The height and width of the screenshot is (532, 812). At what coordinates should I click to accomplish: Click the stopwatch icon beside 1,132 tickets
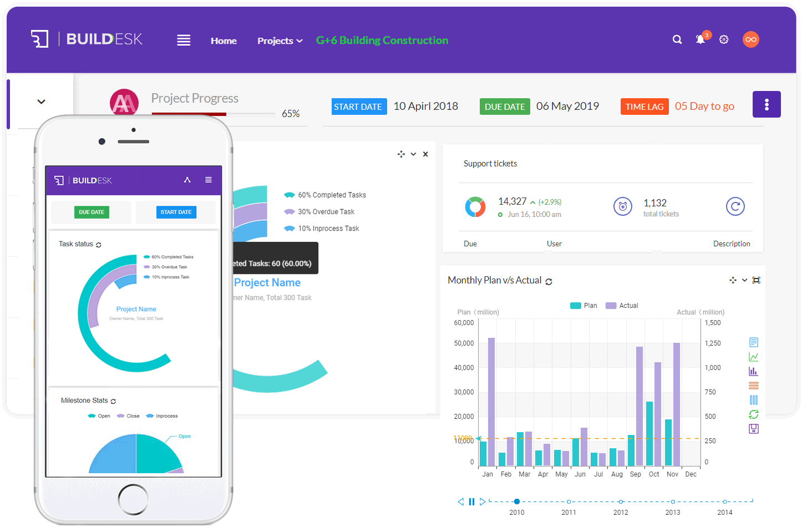click(x=623, y=206)
